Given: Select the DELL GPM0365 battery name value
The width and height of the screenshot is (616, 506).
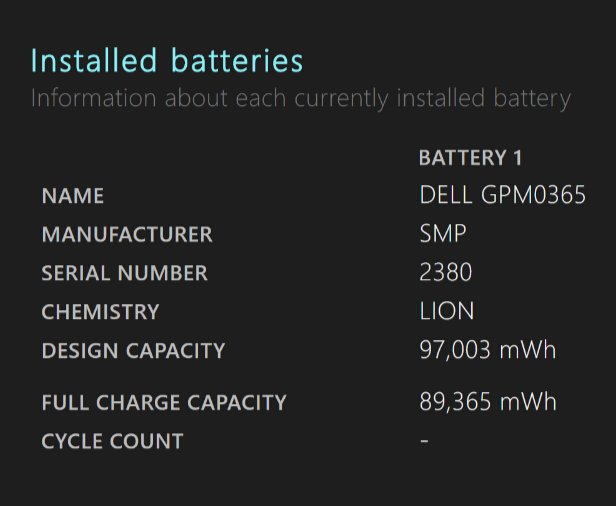Looking at the screenshot, I should click(502, 196).
